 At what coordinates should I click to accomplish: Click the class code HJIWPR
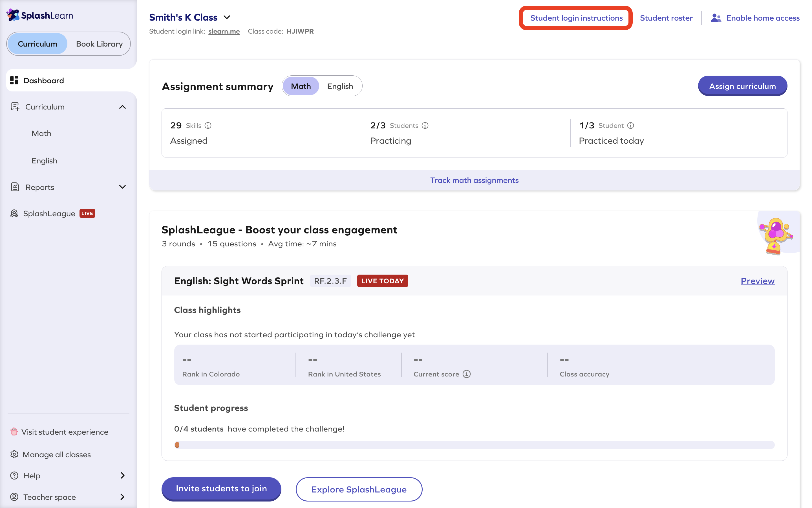tap(300, 31)
